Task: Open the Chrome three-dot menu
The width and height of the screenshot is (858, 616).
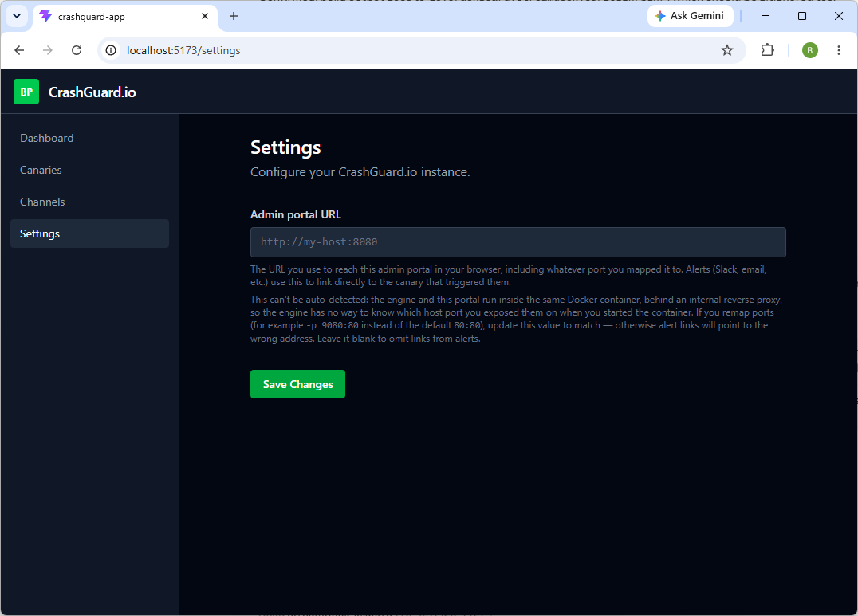Action: (x=838, y=50)
